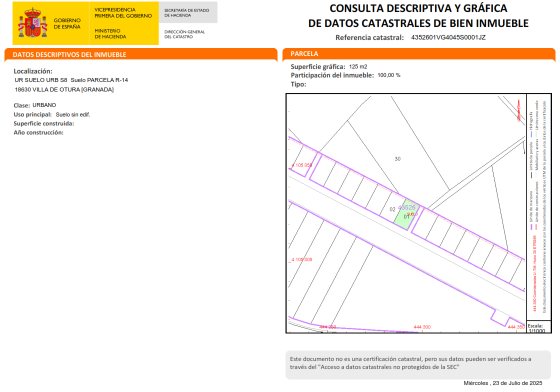Click the 4.105.050 coordinate label

(x=301, y=165)
